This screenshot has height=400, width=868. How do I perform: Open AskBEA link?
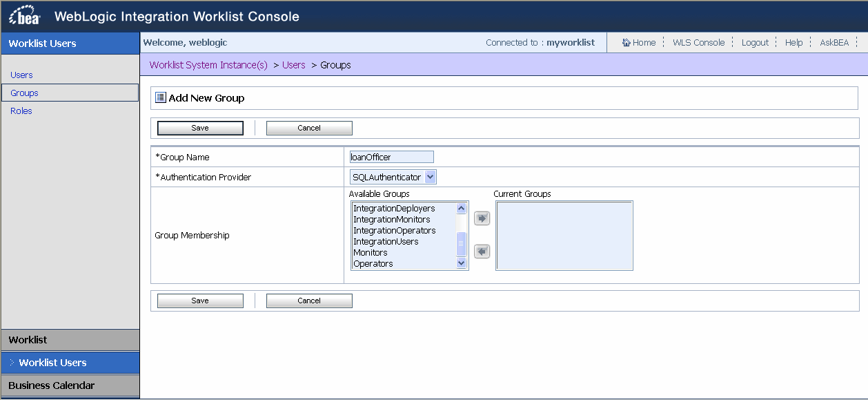(x=834, y=43)
